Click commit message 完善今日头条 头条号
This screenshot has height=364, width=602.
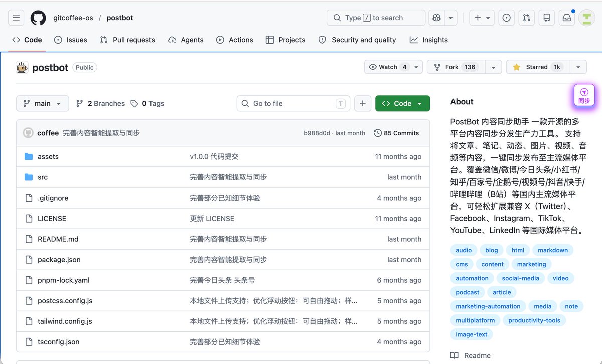click(222, 280)
